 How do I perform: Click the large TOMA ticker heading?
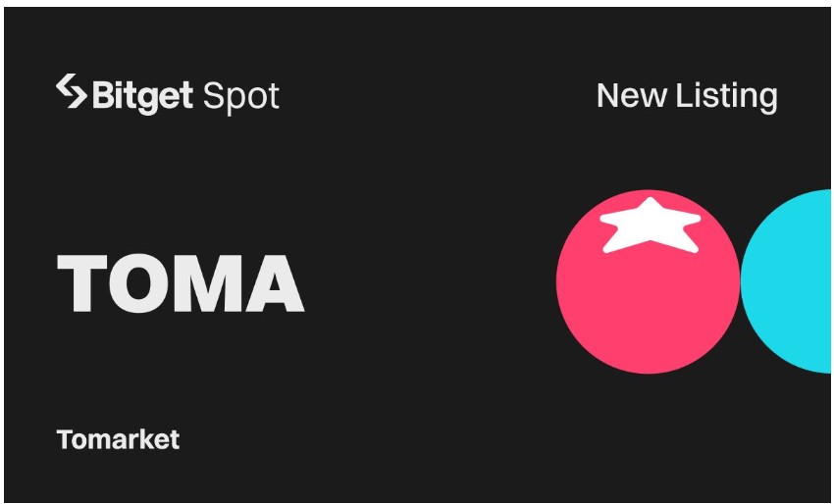(x=181, y=282)
